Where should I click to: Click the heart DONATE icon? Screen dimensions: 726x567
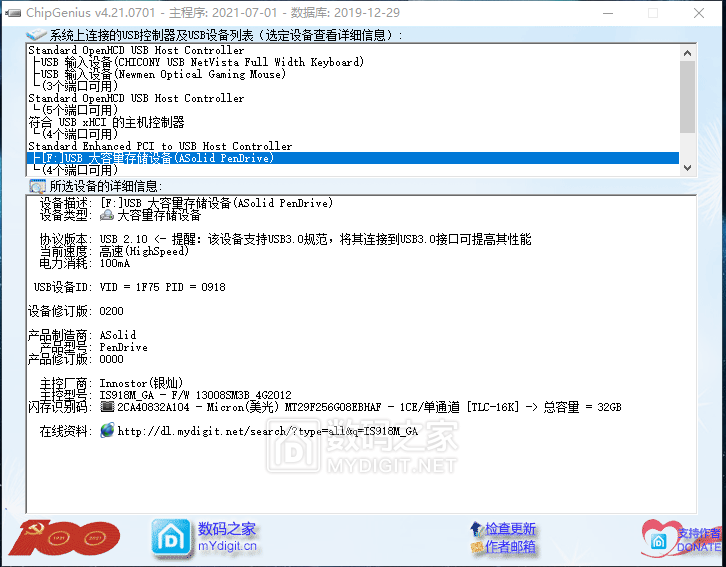tap(659, 539)
